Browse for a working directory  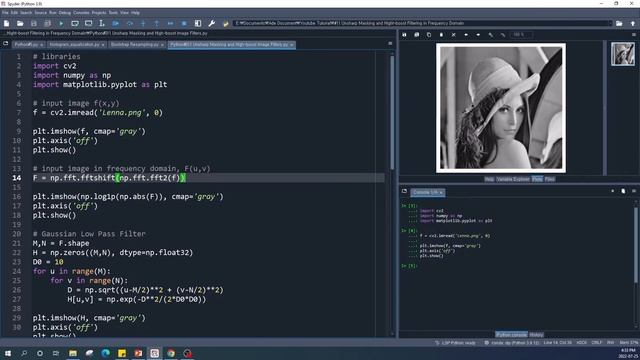[619, 24]
